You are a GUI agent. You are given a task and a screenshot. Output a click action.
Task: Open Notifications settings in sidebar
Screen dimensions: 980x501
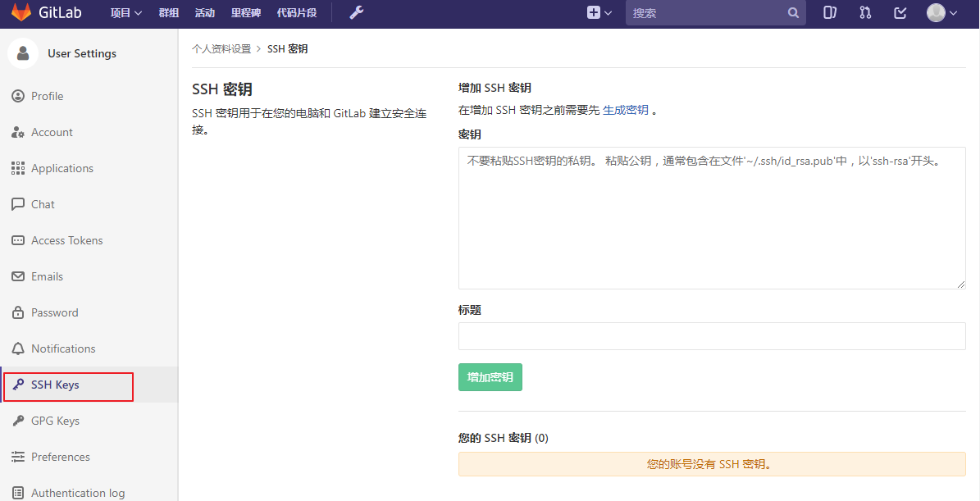click(x=63, y=348)
